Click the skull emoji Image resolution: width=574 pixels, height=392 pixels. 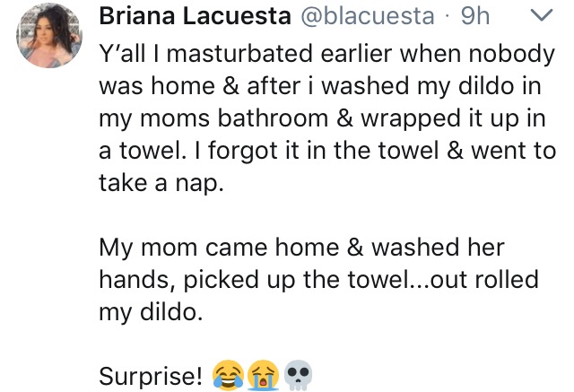(x=298, y=375)
